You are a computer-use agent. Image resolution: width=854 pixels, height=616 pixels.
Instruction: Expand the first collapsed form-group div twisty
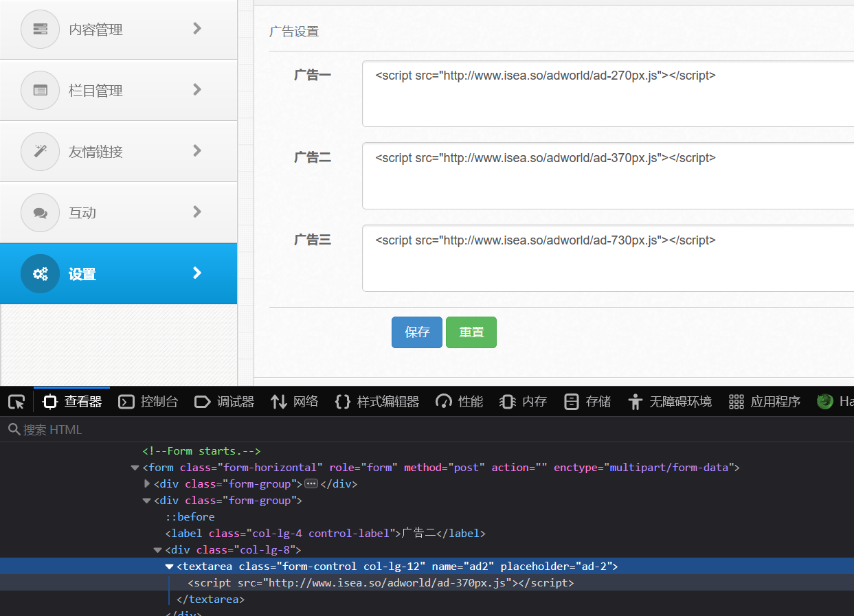click(146, 484)
